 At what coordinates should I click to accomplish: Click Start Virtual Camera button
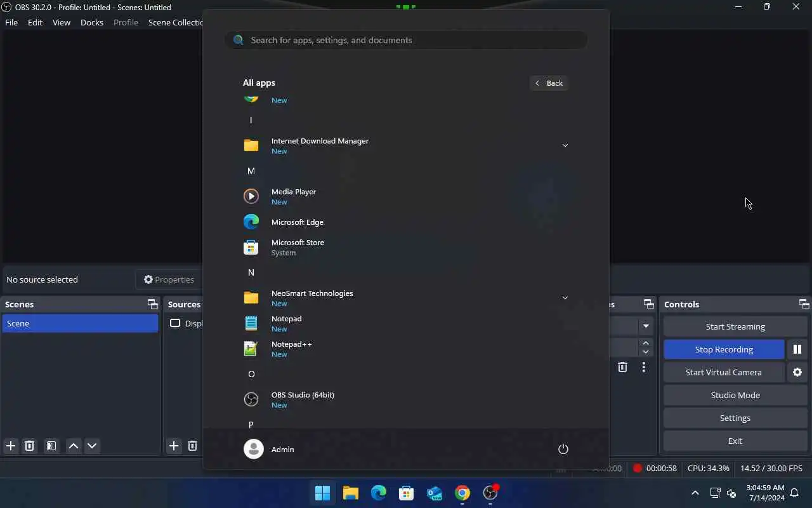click(724, 372)
